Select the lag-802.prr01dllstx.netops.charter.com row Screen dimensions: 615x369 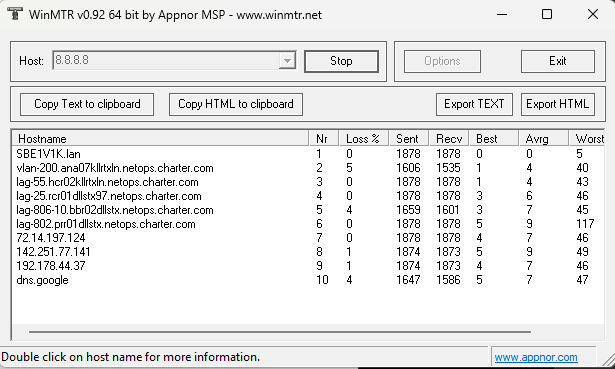tap(308, 224)
